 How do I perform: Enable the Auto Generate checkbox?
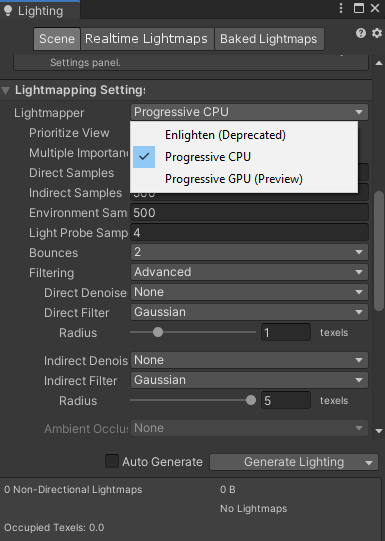pos(112,461)
